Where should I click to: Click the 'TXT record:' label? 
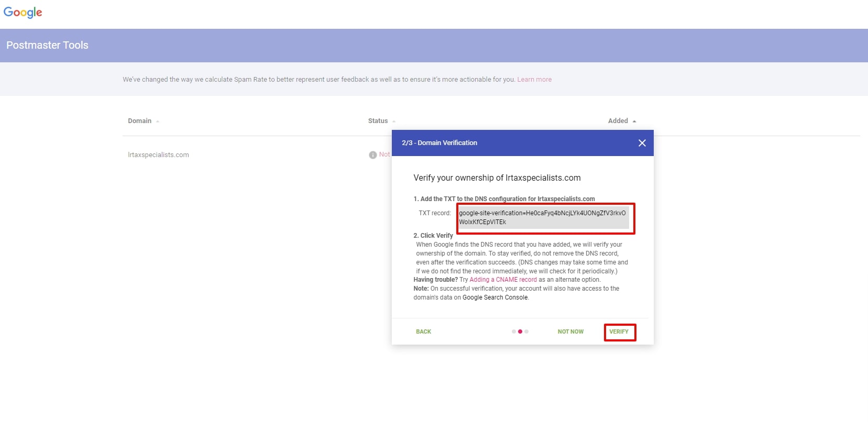[435, 213]
